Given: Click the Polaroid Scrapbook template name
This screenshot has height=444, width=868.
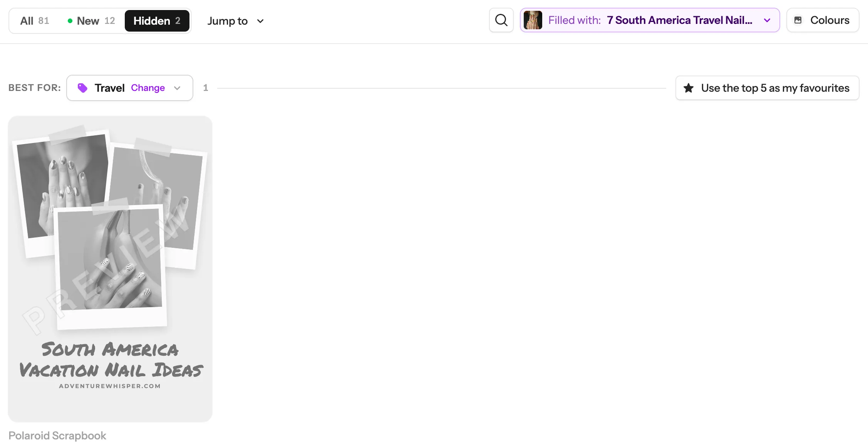Looking at the screenshot, I should pyautogui.click(x=57, y=436).
